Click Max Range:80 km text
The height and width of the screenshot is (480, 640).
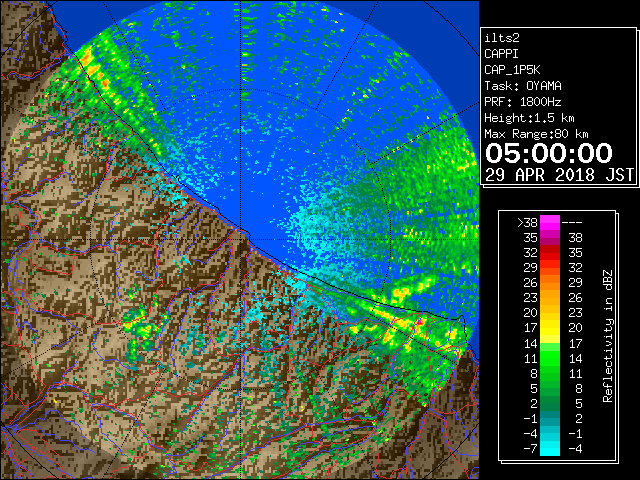(x=536, y=134)
